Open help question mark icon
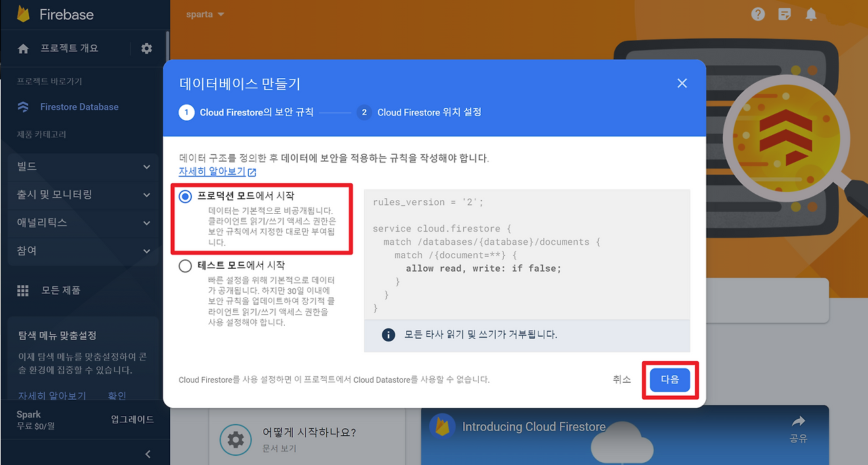 tap(758, 14)
